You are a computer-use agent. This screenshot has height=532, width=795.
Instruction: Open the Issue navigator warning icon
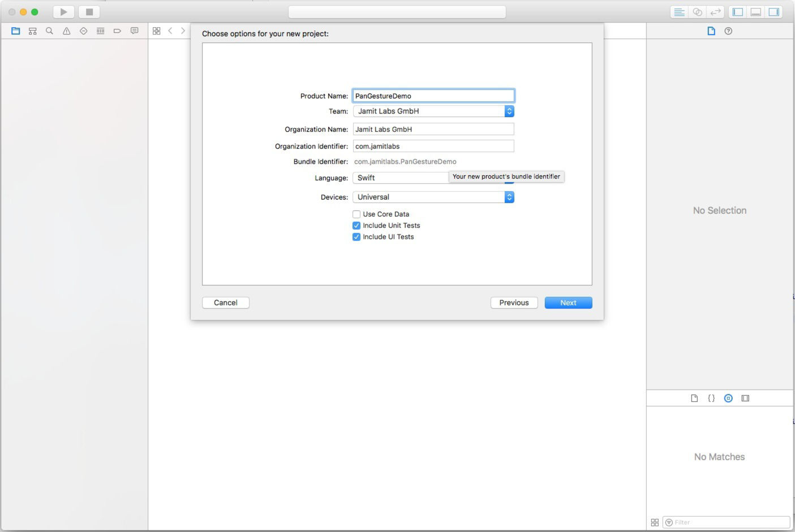point(67,31)
